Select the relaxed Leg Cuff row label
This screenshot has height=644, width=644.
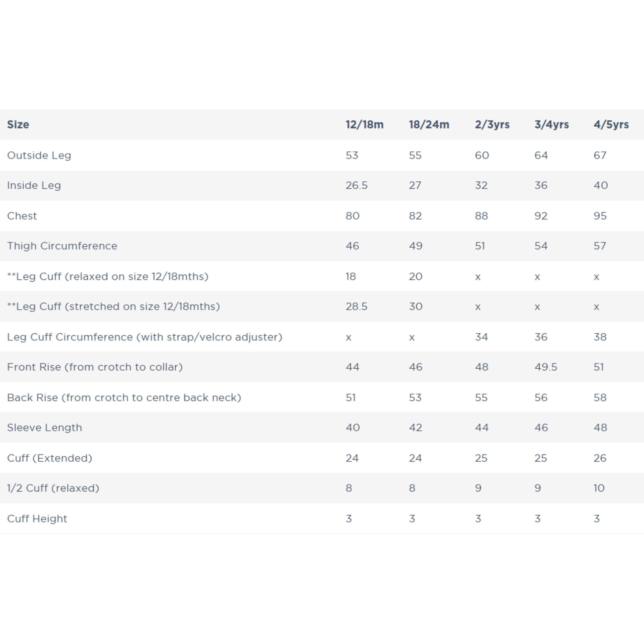(108, 277)
